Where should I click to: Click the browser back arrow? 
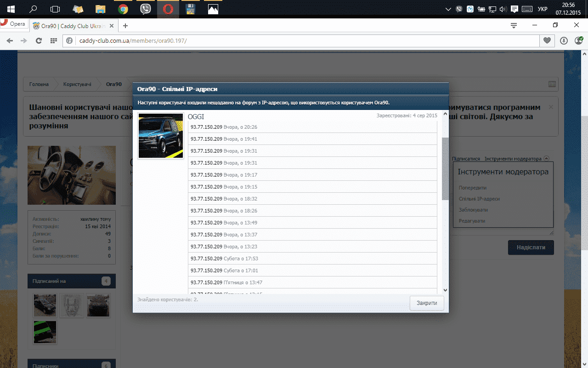pyautogui.click(x=10, y=40)
